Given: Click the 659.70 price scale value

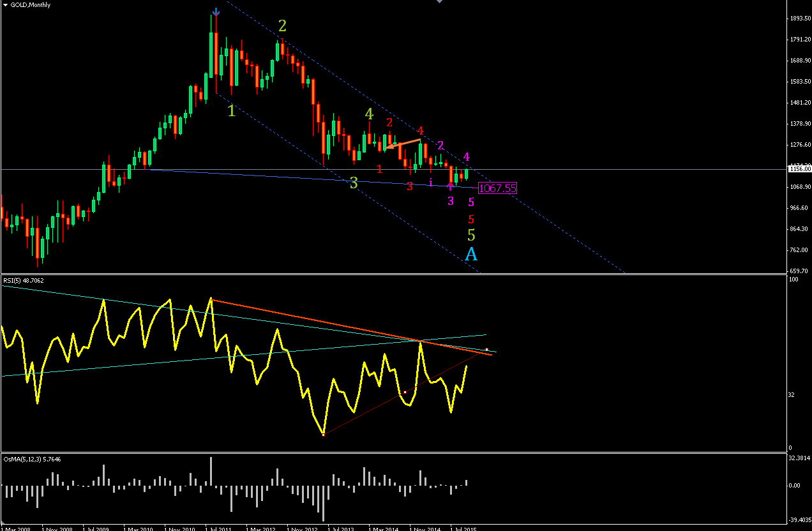Looking at the screenshot, I should click(800, 271).
